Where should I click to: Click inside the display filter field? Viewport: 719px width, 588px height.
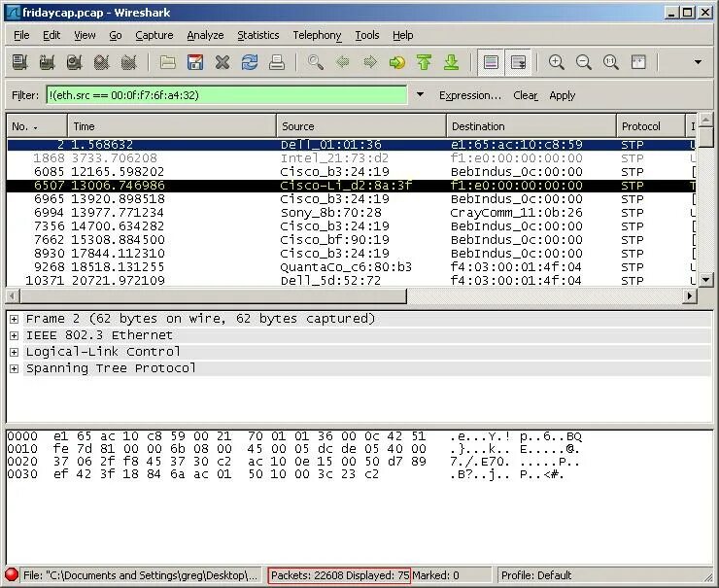point(226,95)
